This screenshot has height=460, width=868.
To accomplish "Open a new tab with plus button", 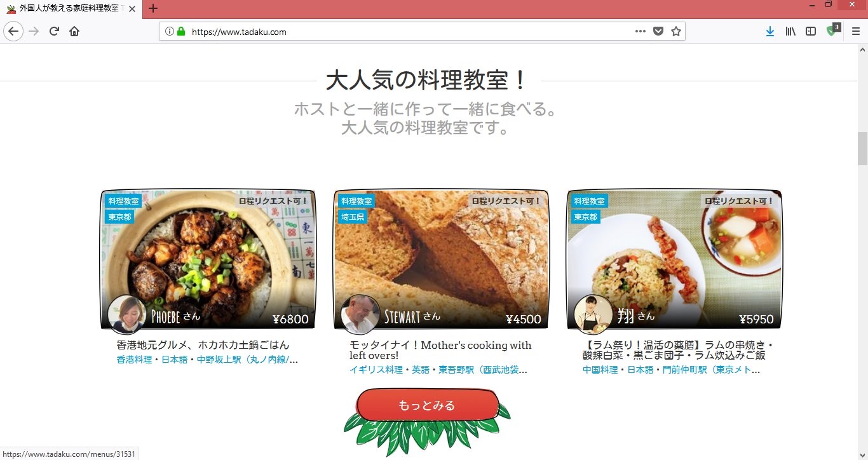I will tap(153, 9).
